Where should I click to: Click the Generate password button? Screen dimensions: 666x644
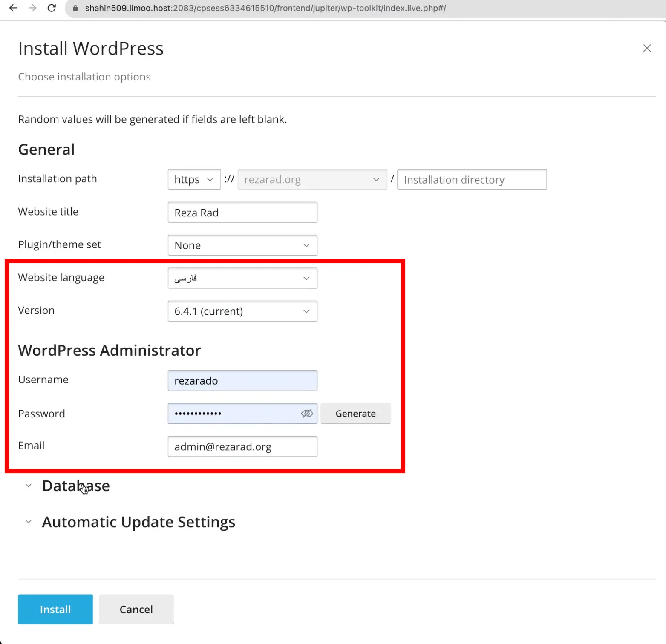pyautogui.click(x=355, y=414)
